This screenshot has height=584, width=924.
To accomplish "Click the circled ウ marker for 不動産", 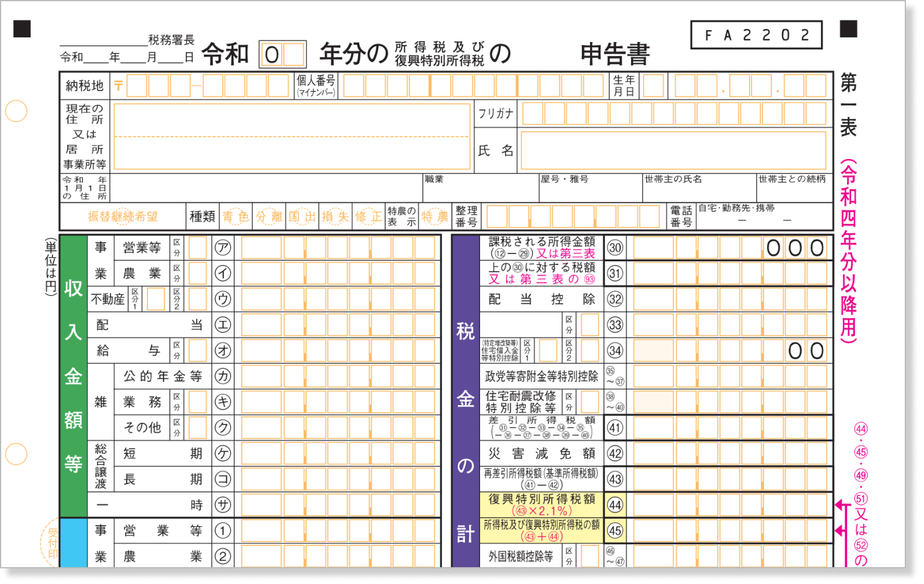I will coord(223,299).
